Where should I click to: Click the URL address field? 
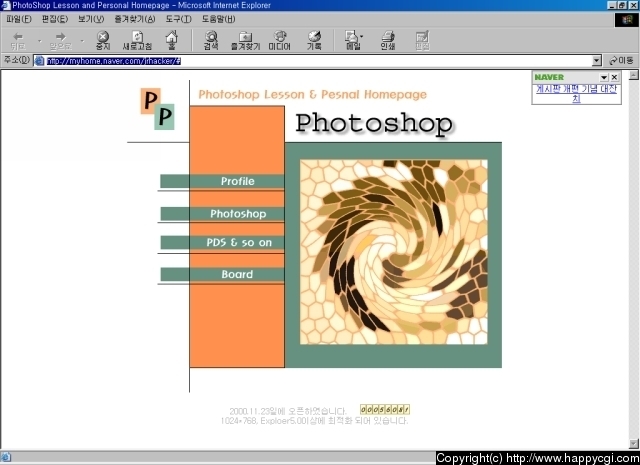tap(318, 61)
